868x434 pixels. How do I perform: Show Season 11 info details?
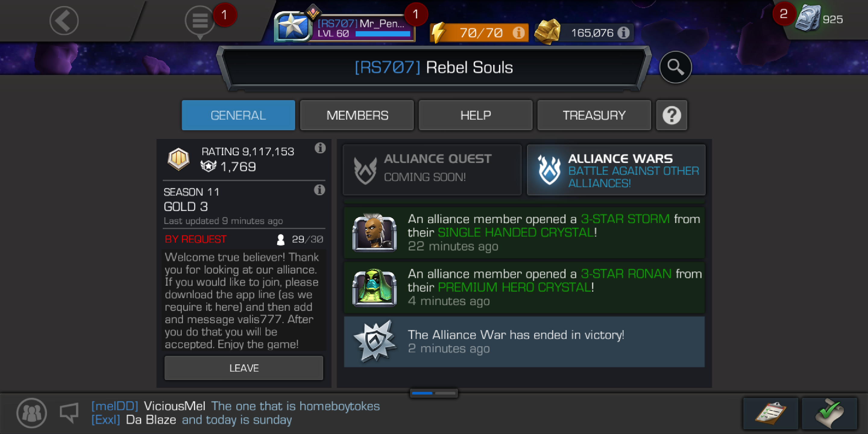pyautogui.click(x=319, y=190)
